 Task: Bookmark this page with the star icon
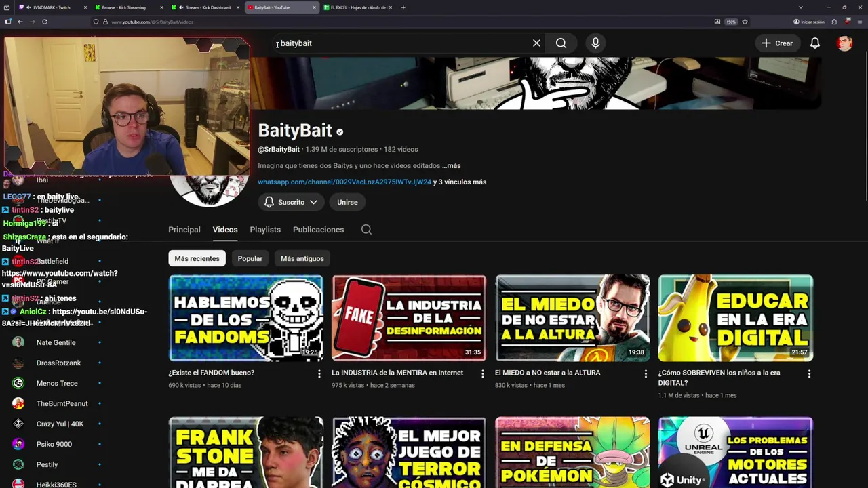745,22
